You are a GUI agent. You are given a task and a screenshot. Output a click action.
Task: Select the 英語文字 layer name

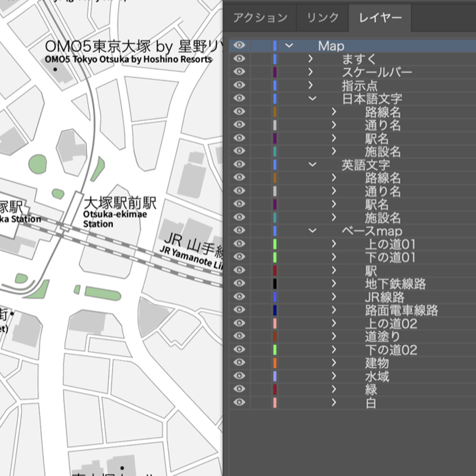(366, 165)
